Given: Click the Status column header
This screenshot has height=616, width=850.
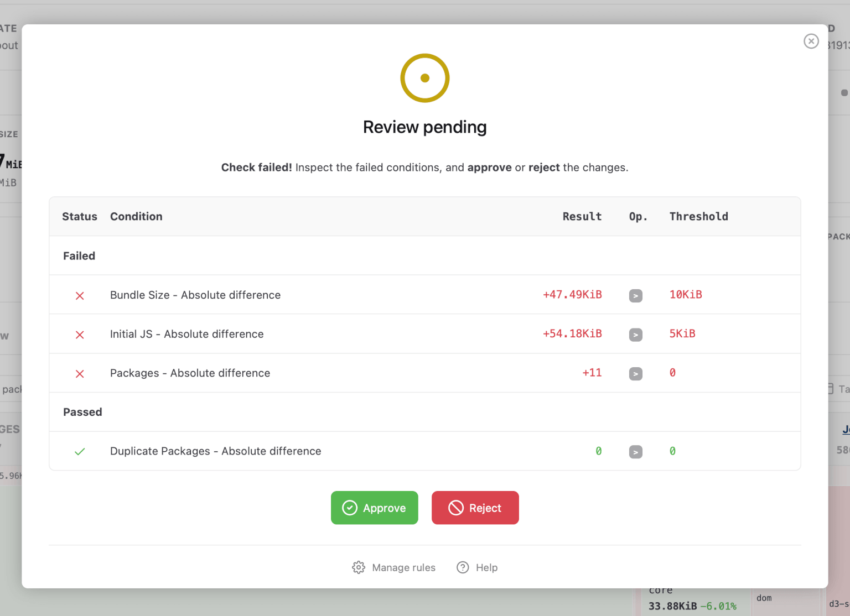Looking at the screenshot, I should coord(80,217).
